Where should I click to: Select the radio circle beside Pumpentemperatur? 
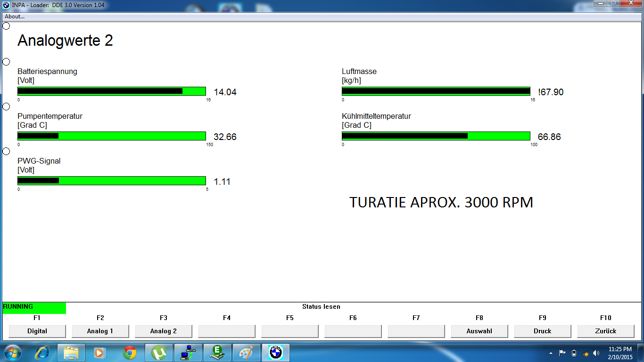click(x=7, y=107)
